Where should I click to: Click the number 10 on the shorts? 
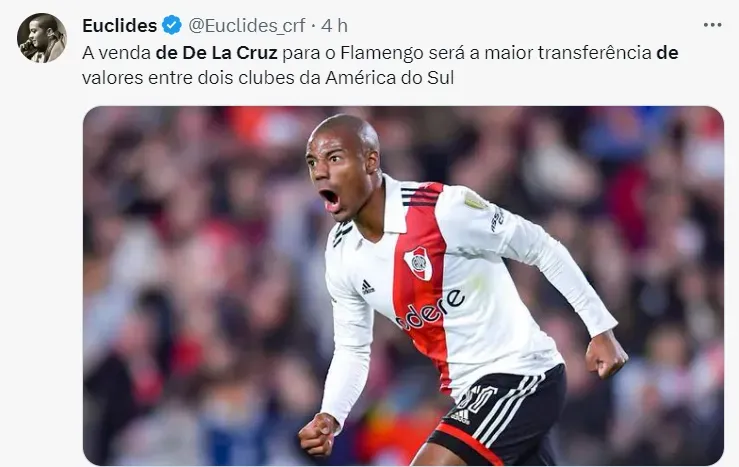pyautogui.click(x=477, y=398)
